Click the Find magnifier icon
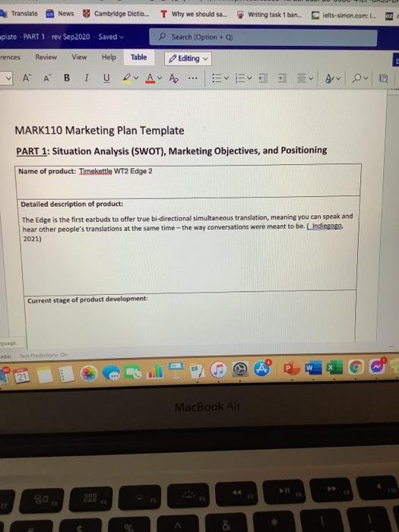 click(x=356, y=79)
